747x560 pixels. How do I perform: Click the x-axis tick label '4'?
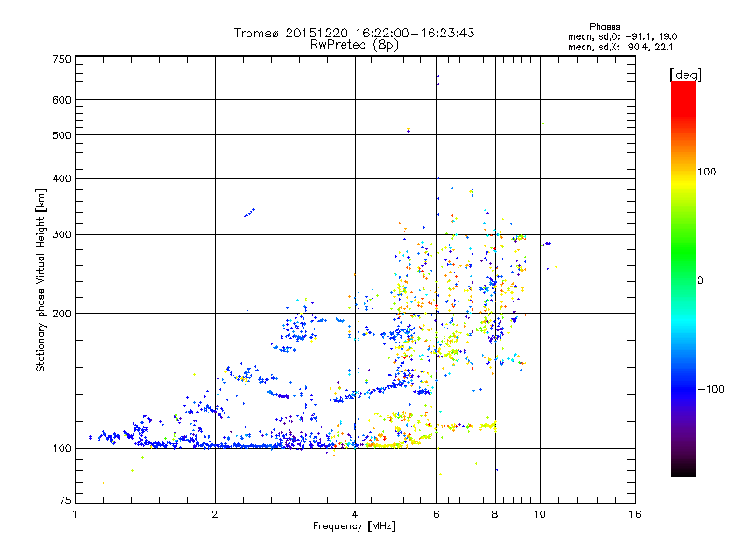(x=355, y=514)
